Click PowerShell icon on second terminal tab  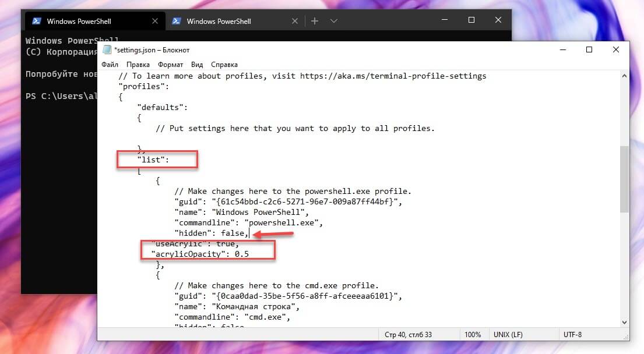click(x=177, y=21)
